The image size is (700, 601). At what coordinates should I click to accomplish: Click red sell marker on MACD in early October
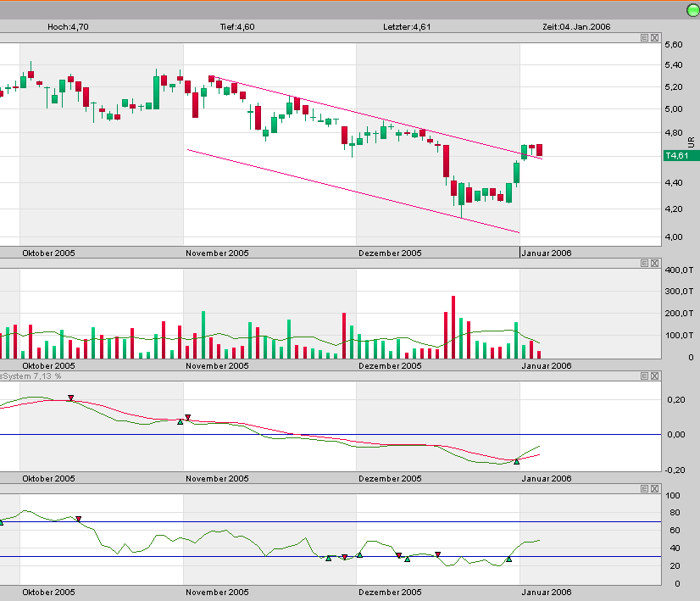tap(71, 398)
